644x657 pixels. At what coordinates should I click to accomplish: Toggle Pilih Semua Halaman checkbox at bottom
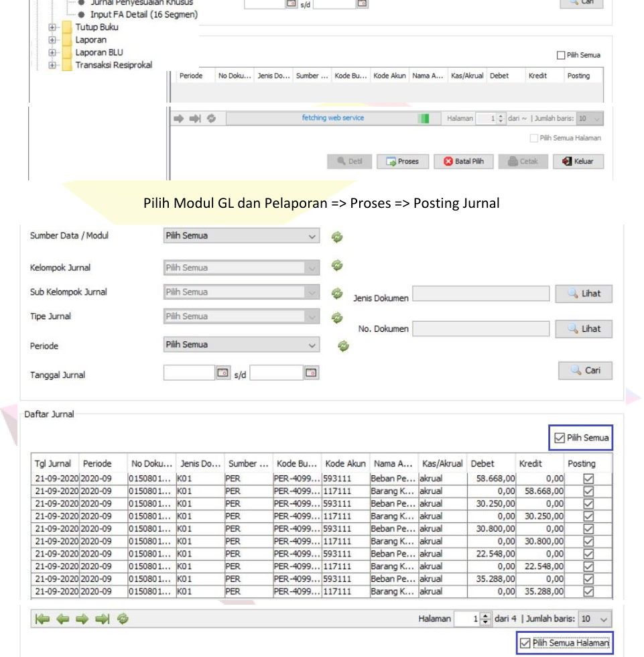pos(525,644)
